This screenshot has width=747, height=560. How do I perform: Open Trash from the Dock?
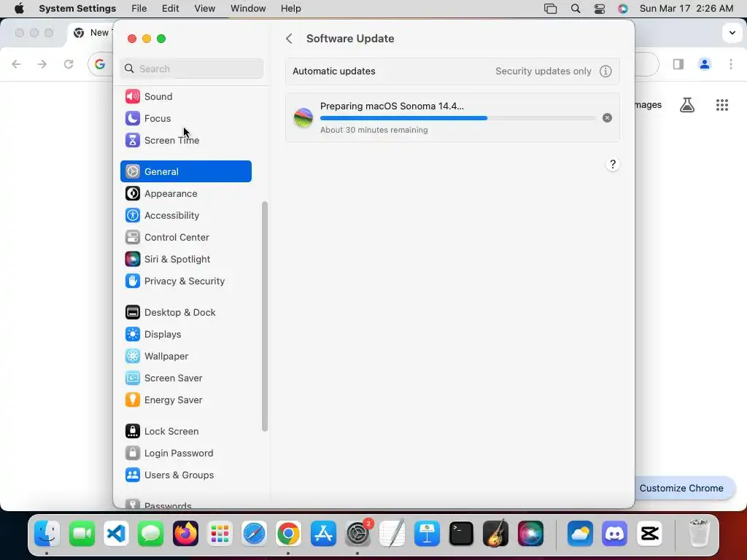coord(699,533)
